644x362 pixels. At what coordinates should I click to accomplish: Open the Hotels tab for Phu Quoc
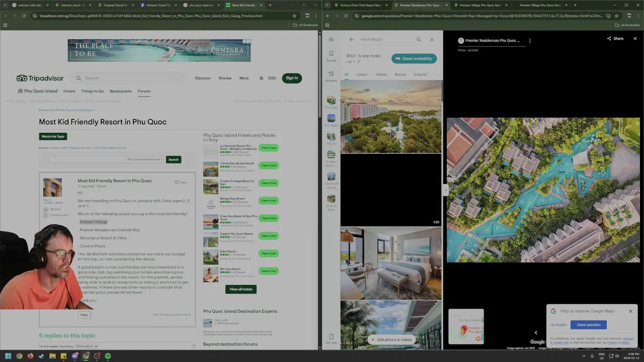[x=69, y=91]
